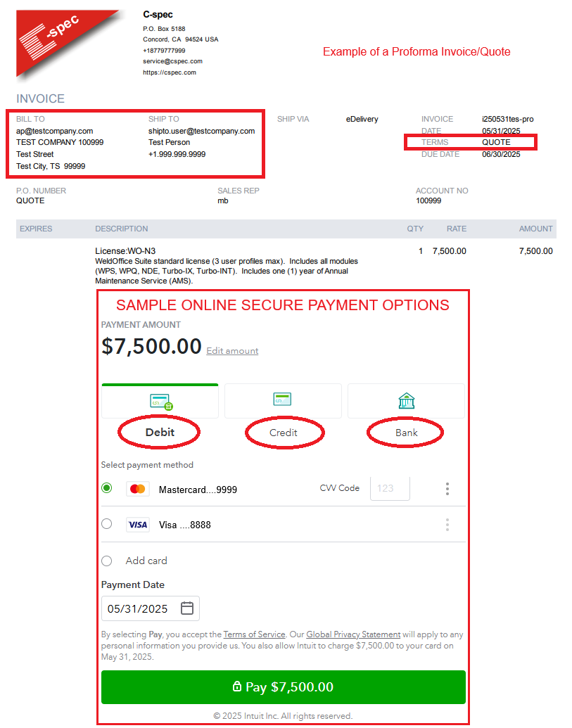
Task: Click the Mastercard logo icon
Action: pos(138,489)
